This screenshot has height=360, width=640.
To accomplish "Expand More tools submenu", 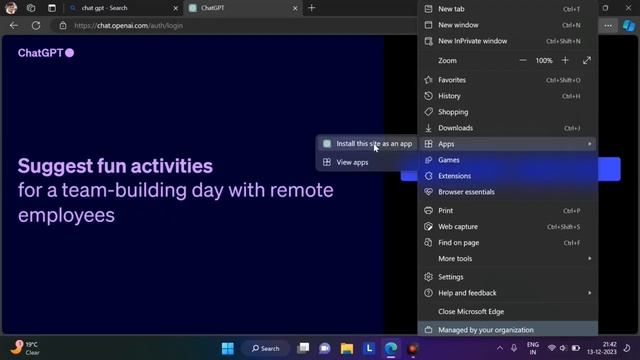I will pos(507,258).
